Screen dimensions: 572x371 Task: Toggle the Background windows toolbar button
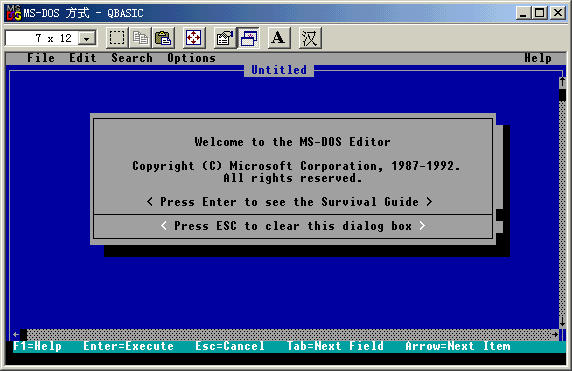click(249, 38)
